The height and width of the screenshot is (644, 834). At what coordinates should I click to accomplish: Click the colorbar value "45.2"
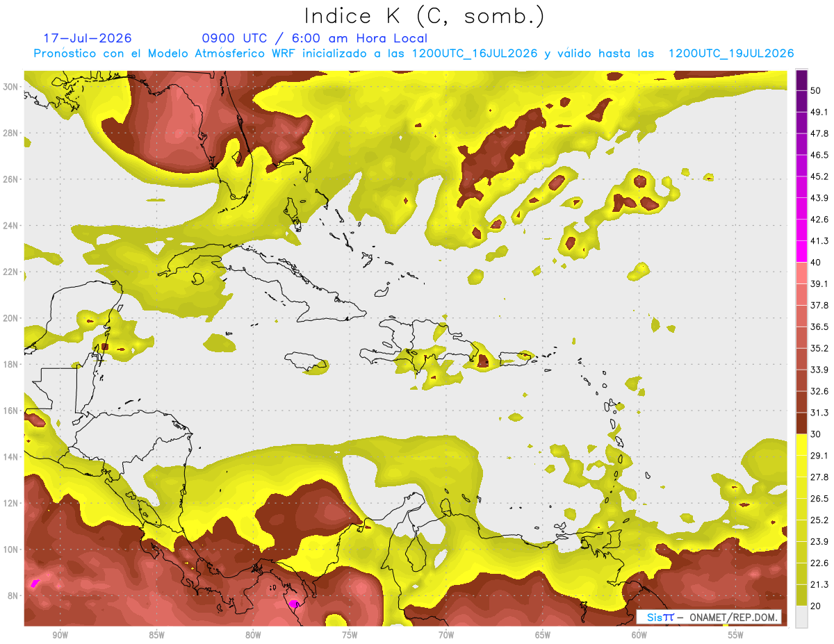click(x=819, y=176)
